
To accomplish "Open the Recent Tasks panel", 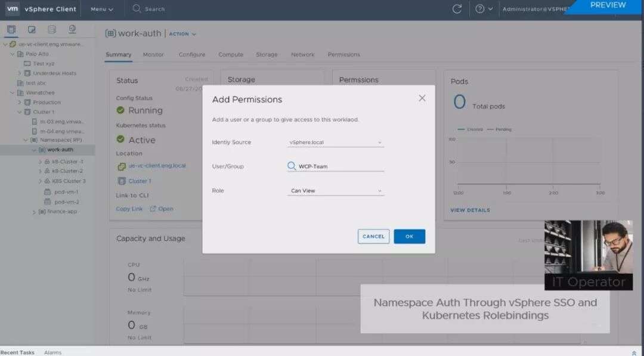I will click(x=18, y=352).
